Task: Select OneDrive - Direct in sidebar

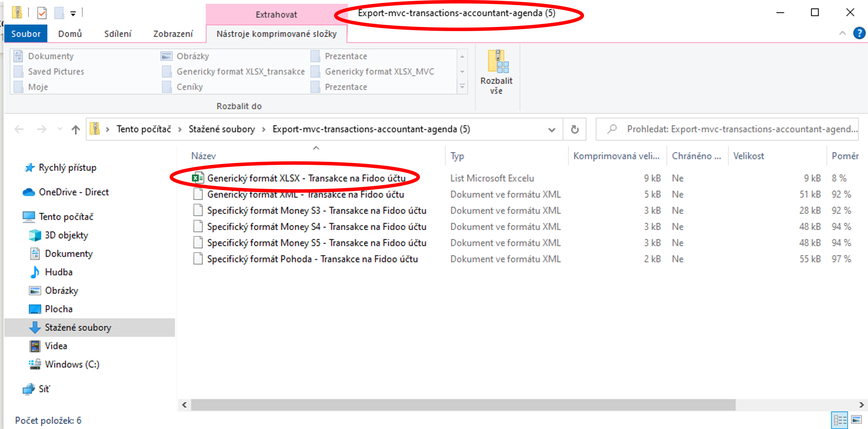Action: pyautogui.click(x=66, y=192)
